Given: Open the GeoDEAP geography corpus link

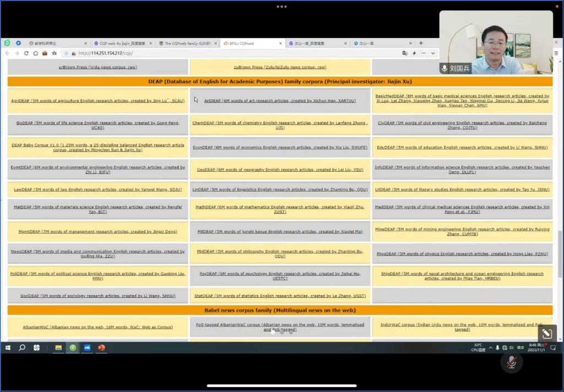Looking at the screenshot, I should coord(280,170).
